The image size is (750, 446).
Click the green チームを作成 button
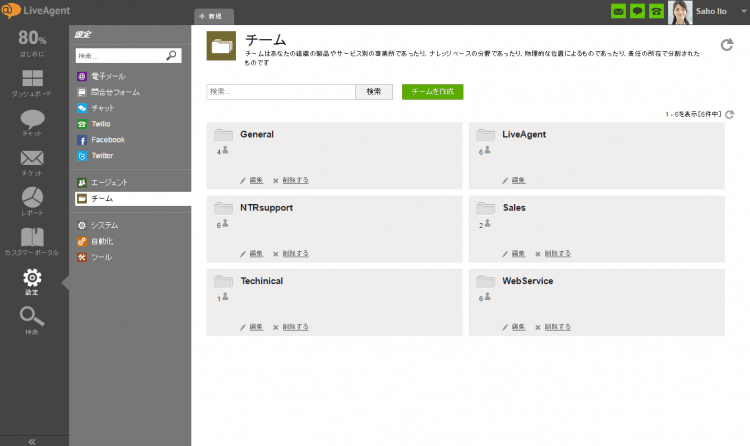[432, 92]
